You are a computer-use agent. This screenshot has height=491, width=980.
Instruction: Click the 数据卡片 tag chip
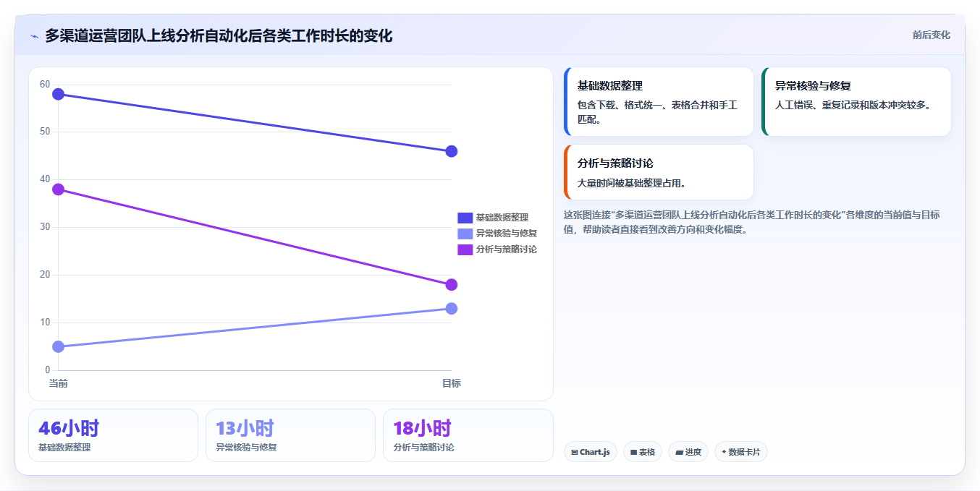[x=741, y=452]
